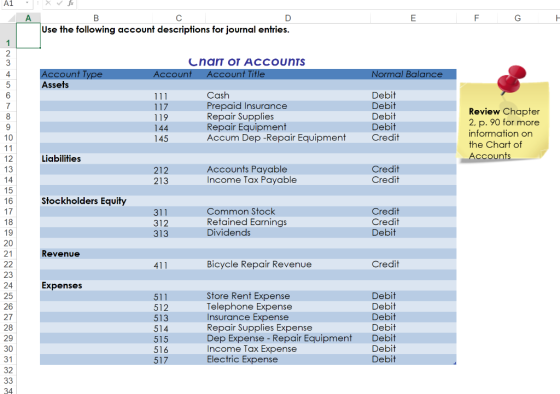
Task: Click the red pushpin image
Action: [x=511, y=80]
